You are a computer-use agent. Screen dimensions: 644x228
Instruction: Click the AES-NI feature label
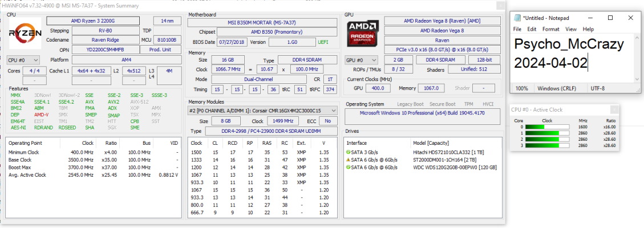[x=18, y=128]
